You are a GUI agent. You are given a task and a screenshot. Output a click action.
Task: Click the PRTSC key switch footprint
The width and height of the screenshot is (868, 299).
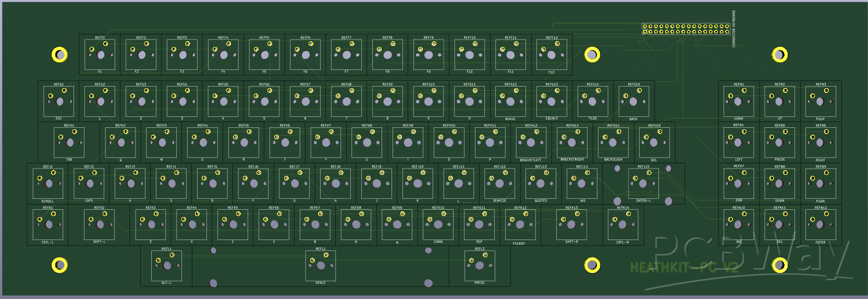pyautogui.click(x=480, y=266)
